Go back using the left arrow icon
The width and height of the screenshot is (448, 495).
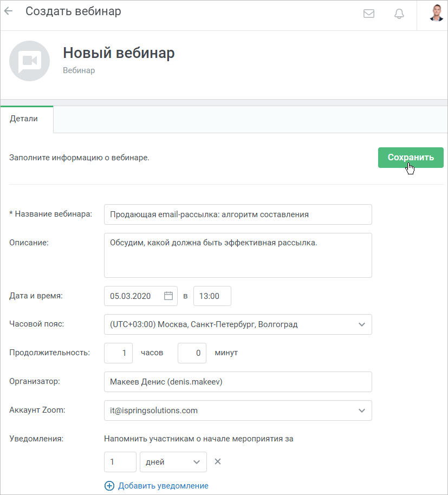pyautogui.click(x=9, y=11)
